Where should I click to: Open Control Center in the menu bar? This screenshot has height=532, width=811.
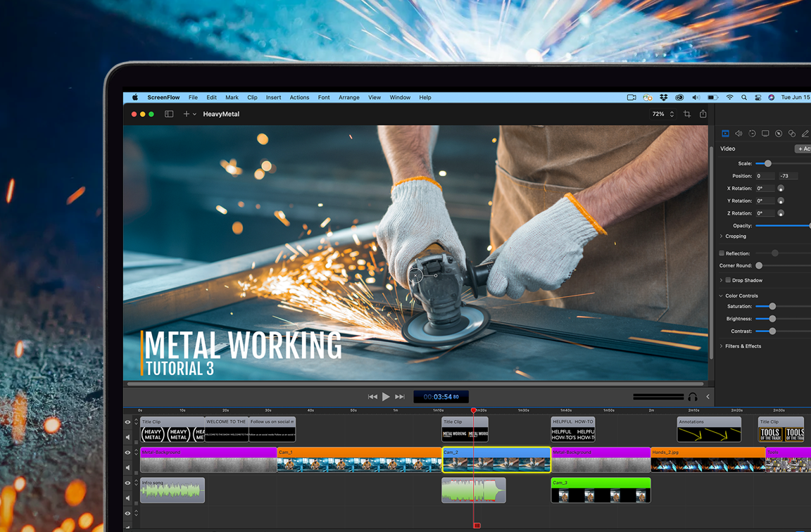[757, 97]
